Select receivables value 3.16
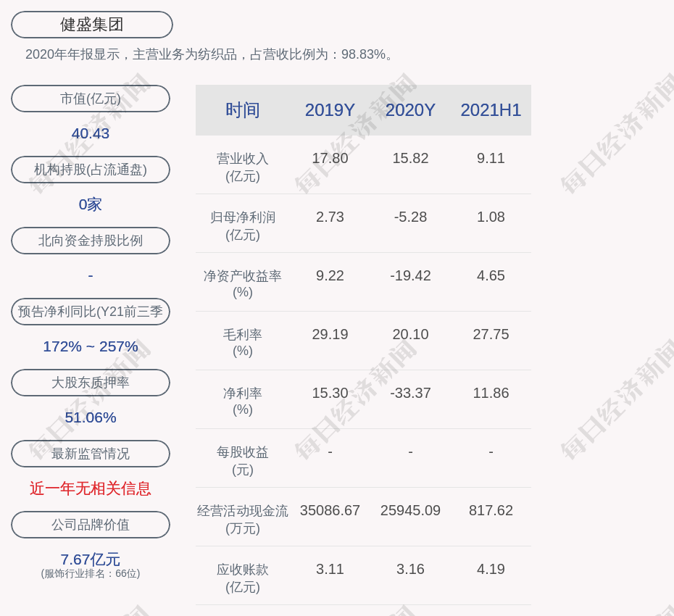674x616 pixels. 410,569
